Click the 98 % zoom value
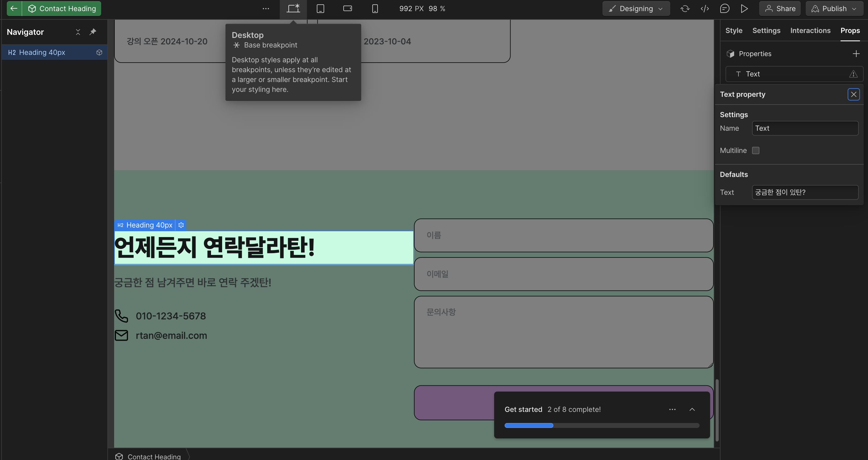 click(x=437, y=9)
